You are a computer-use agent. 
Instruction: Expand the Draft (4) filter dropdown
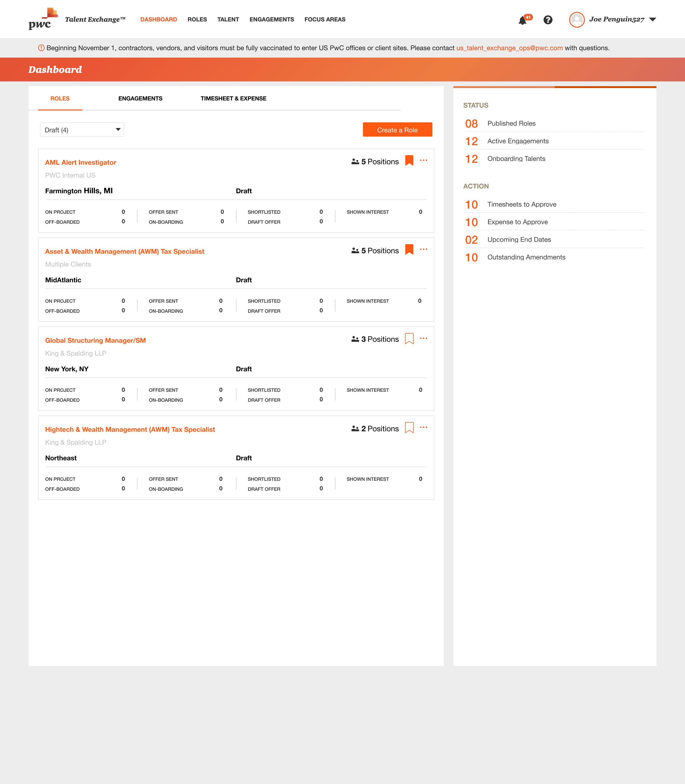[x=82, y=130]
